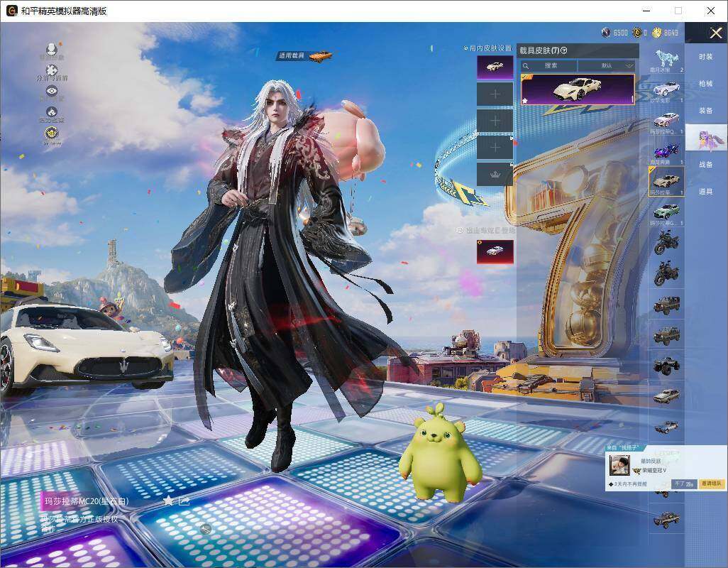Select the spawn island showcase car thumbnail

click(x=495, y=252)
